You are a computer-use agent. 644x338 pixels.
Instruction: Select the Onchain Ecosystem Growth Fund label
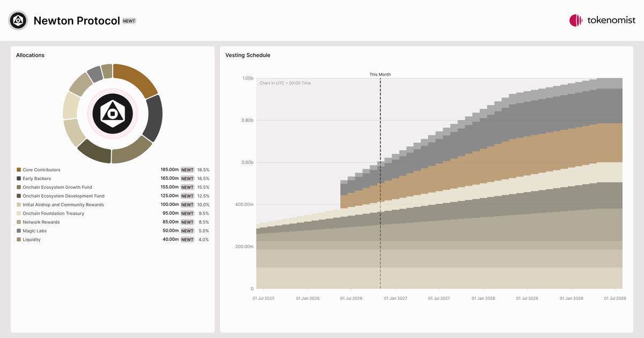(57, 187)
